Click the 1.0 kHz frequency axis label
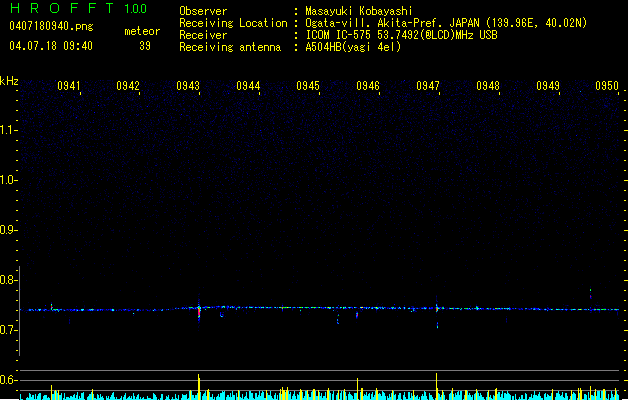Viewport: 629px width, 400px height. tap(7, 180)
